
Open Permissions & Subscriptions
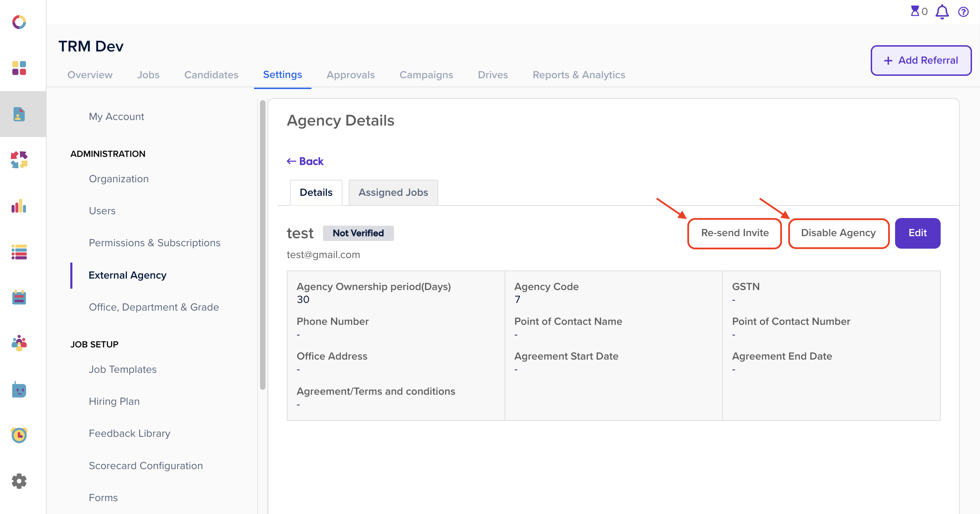(155, 242)
